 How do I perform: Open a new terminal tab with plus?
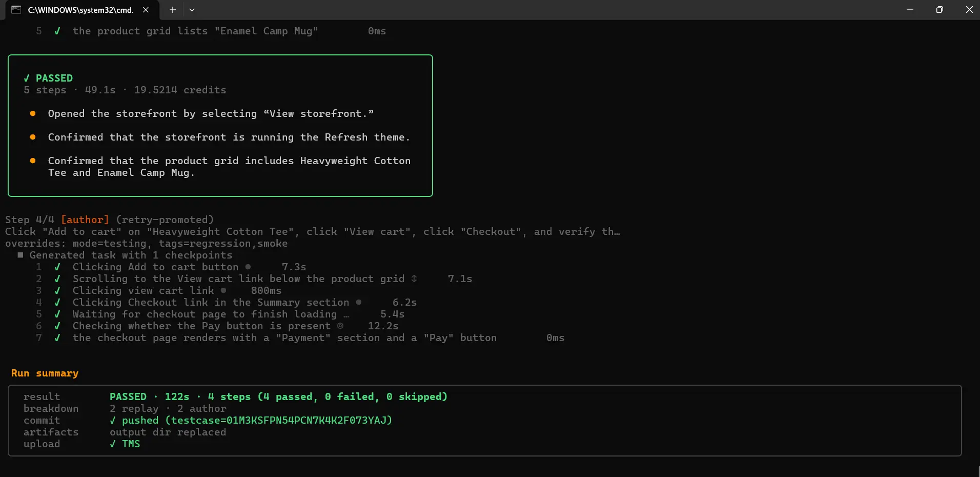(x=173, y=10)
